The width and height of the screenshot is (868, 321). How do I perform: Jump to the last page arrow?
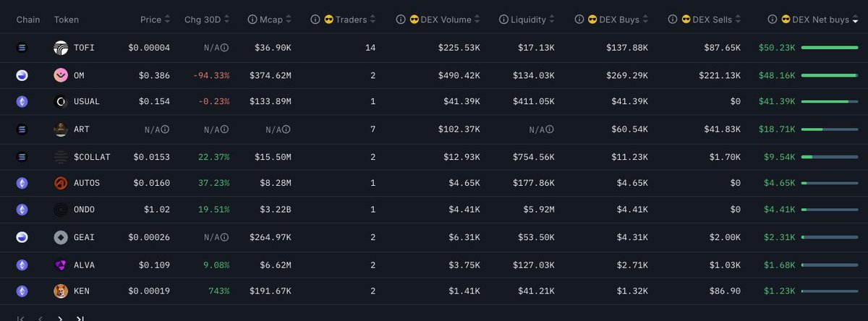[x=80, y=318]
